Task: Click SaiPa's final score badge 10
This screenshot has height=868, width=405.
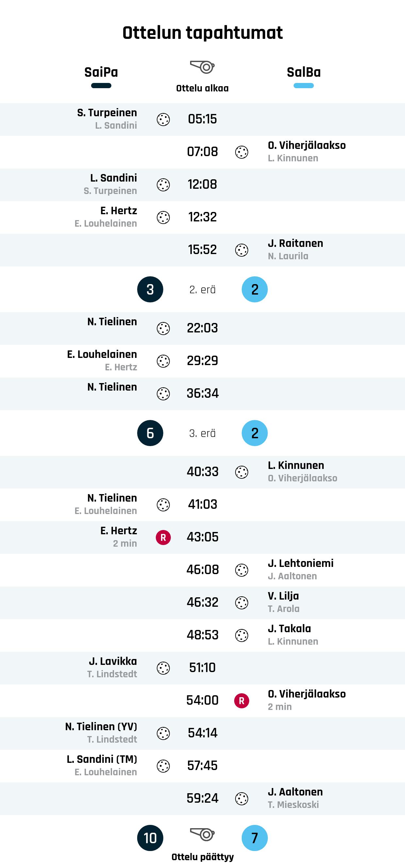Action: [150, 838]
